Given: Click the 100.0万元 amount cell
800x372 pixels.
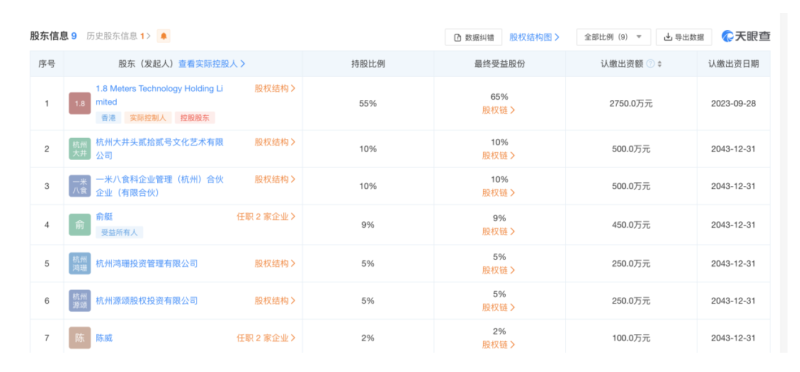Looking at the screenshot, I should click(x=631, y=338).
